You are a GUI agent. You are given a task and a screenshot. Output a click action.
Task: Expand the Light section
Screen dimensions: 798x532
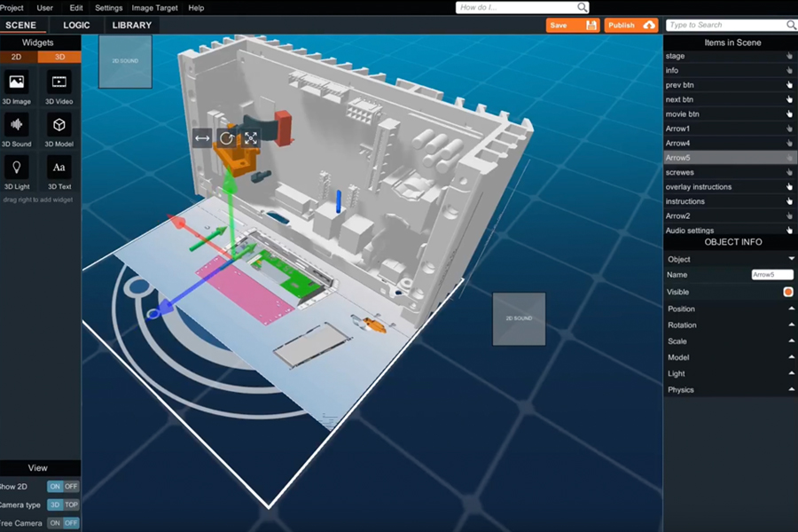click(x=792, y=373)
